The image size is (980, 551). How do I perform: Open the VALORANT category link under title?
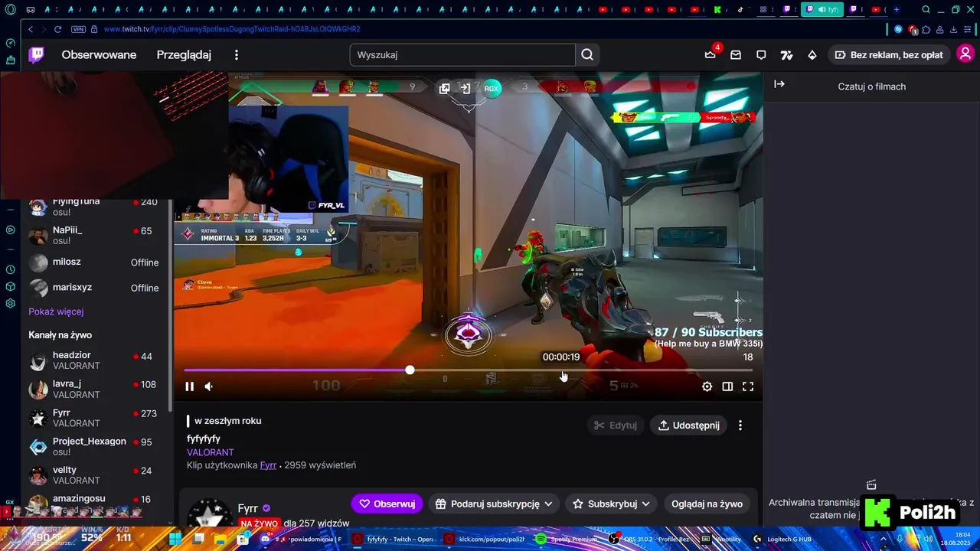(211, 452)
